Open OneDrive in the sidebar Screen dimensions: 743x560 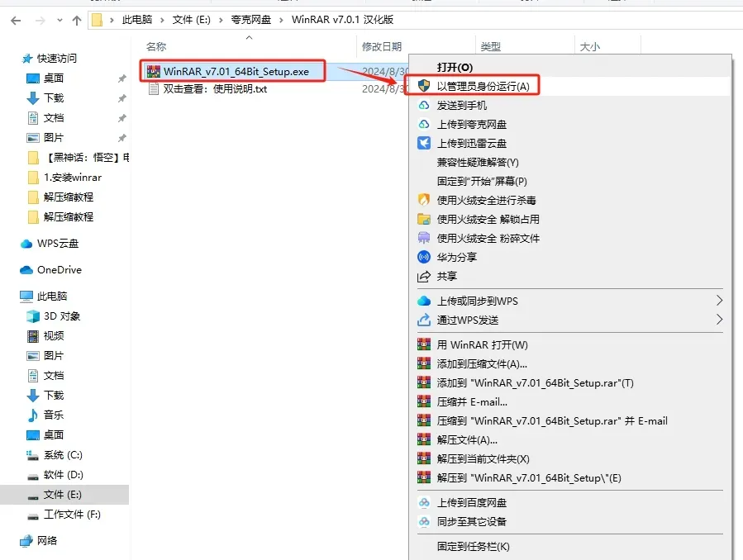click(60, 270)
